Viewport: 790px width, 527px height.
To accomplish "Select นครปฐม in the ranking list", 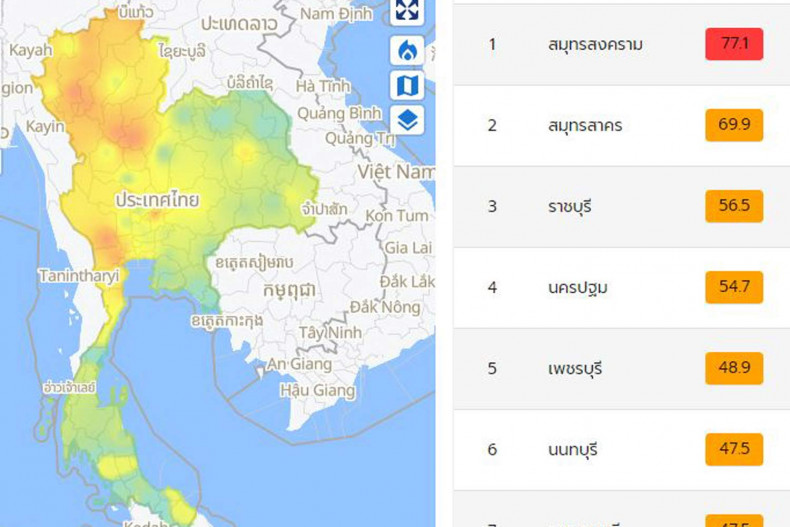I will click(578, 288).
